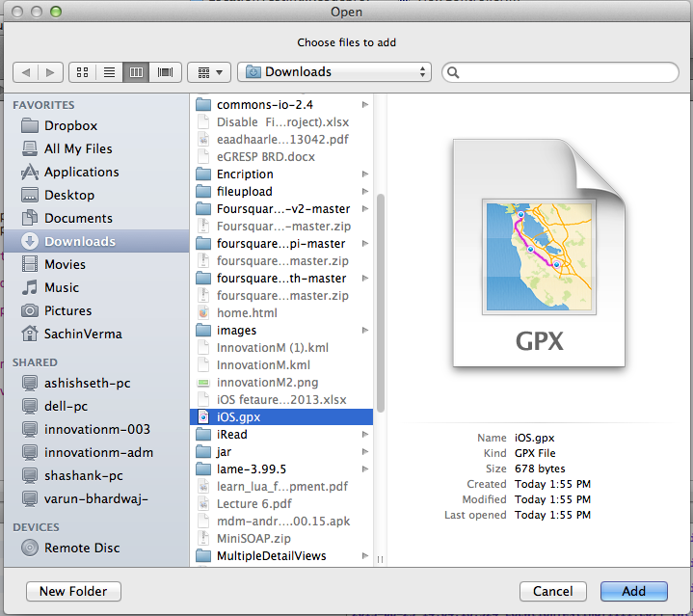Viewport: 693px width, 616px height.
Task: Switch to icon view mode
Action: pos(82,72)
